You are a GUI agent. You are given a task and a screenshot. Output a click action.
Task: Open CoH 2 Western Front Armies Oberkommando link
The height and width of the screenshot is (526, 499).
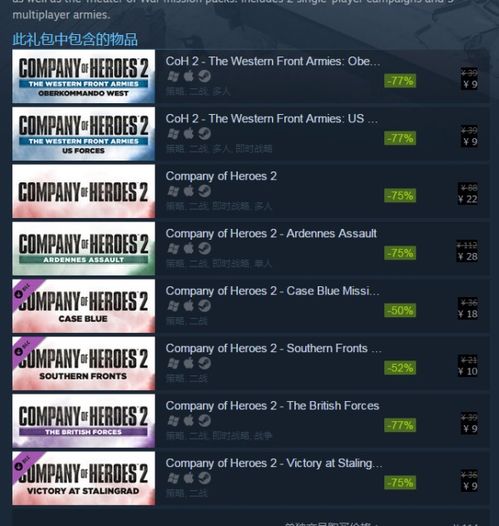(x=273, y=61)
